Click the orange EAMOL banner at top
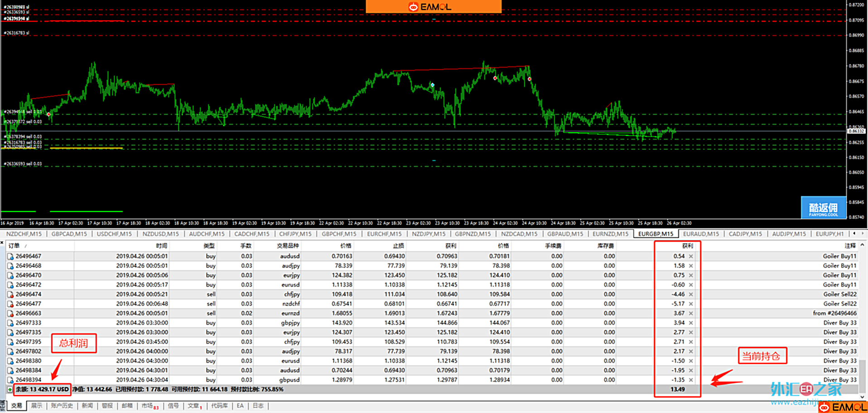 click(433, 7)
